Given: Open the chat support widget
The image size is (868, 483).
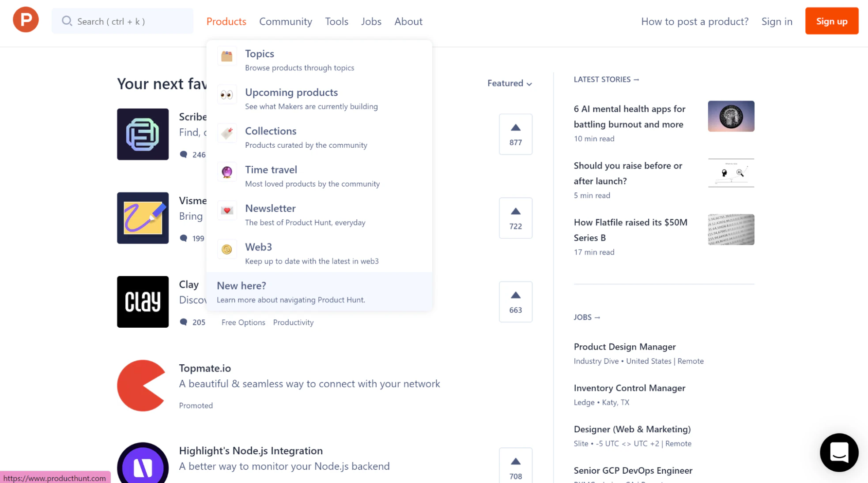Looking at the screenshot, I should click(x=839, y=453).
